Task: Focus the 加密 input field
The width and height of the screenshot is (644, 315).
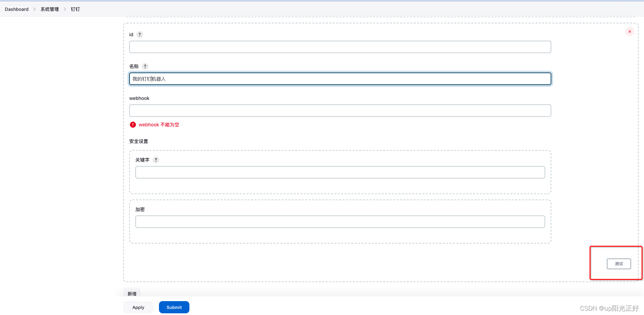Action: point(340,222)
